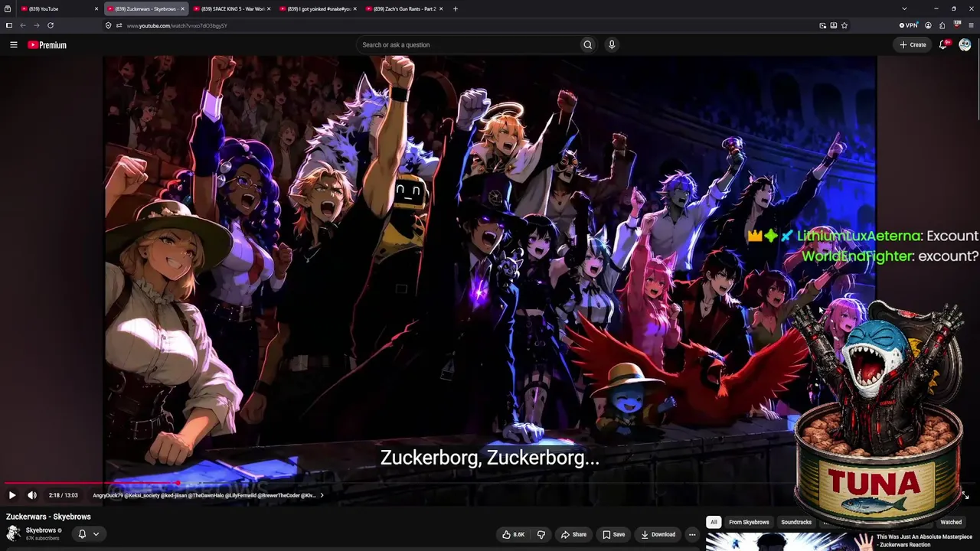Like the Zuckerwars video
Viewport: 980px width, 551px height.
click(514, 534)
